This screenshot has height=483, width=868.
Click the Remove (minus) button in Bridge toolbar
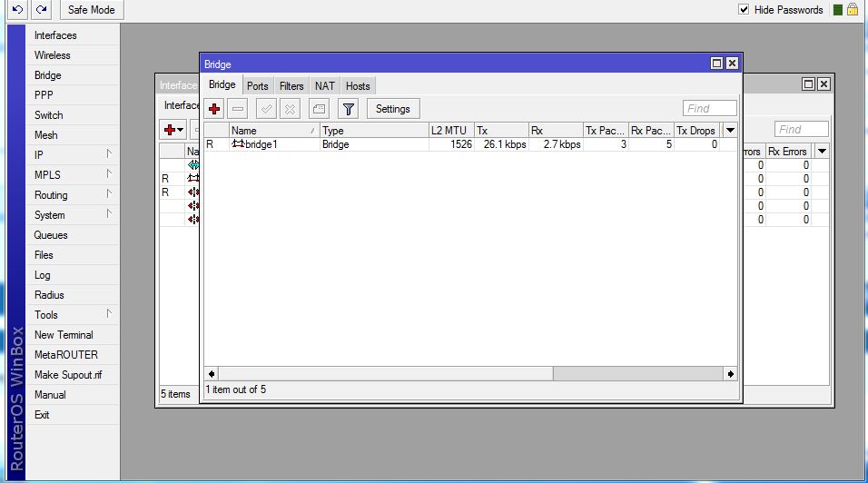point(238,109)
